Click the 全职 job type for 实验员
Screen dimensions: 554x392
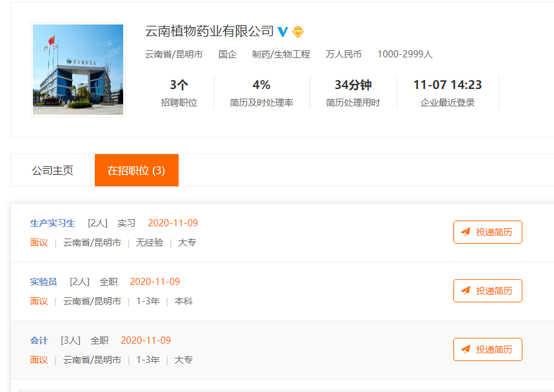(108, 282)
